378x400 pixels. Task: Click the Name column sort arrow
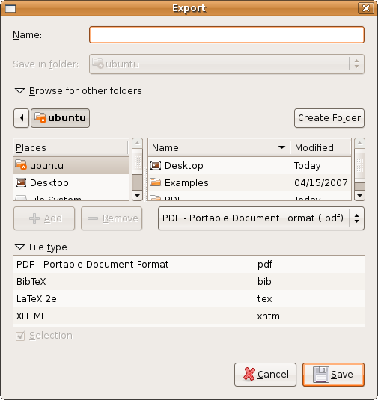[282, 147]
